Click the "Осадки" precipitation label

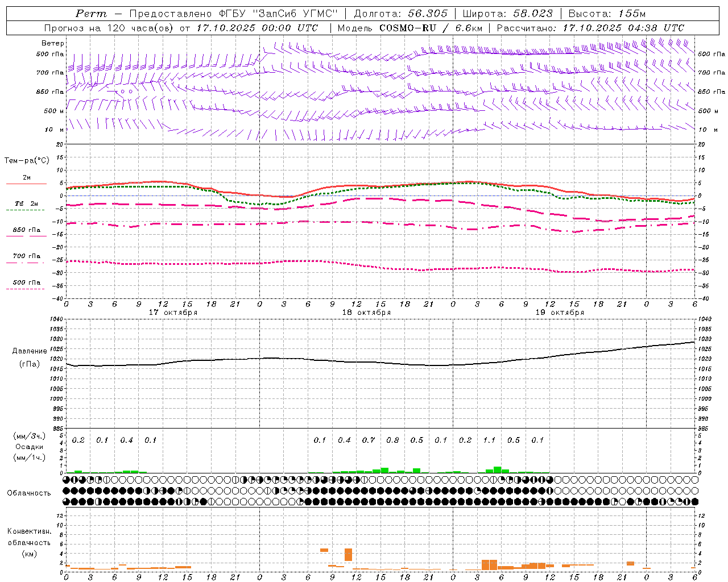[x=30, y=447]
